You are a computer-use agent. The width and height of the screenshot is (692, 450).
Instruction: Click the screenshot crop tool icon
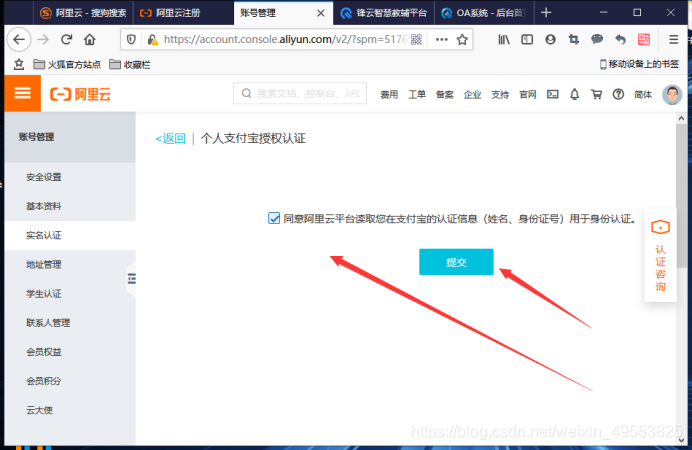pyautogui.click(x=574, y=40)
